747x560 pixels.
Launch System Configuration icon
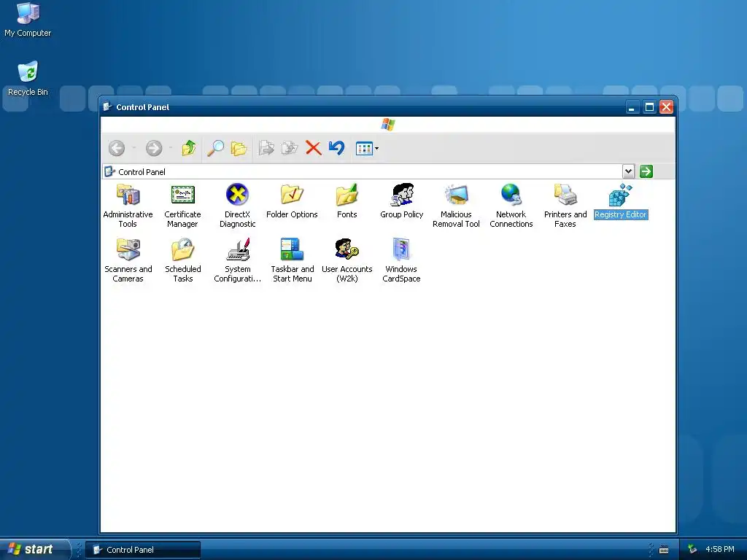[x=237, y=249]
